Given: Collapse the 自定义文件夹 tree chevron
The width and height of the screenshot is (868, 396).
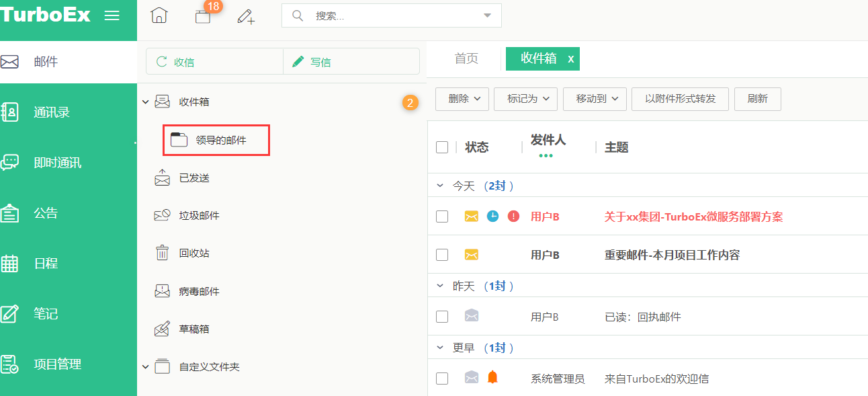Looking at the screenshot, I should pos(145,367).
